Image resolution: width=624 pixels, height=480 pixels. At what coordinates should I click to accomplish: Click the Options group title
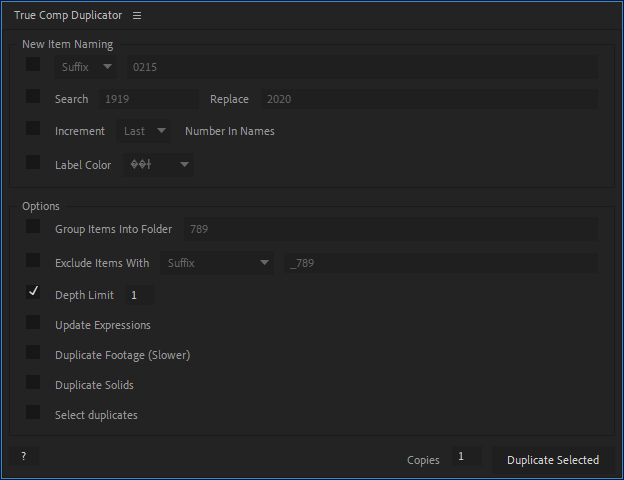41,206
